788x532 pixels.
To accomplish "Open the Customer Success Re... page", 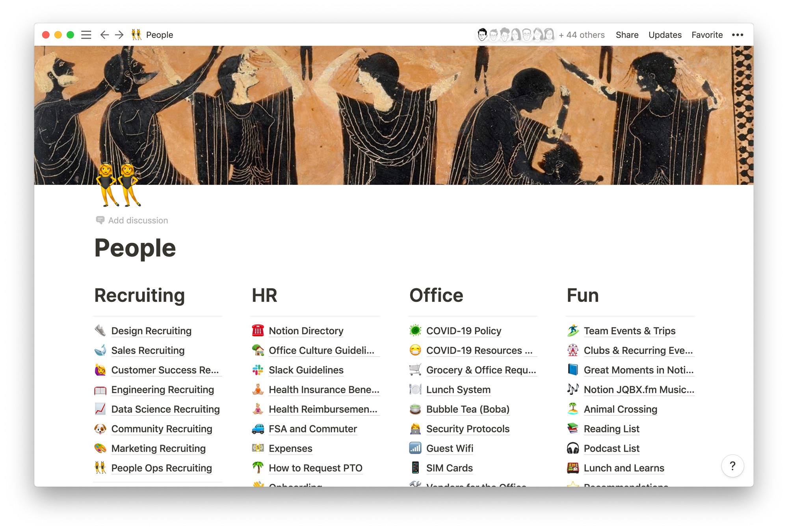I will pyautogui.click(x=165, y=370).
